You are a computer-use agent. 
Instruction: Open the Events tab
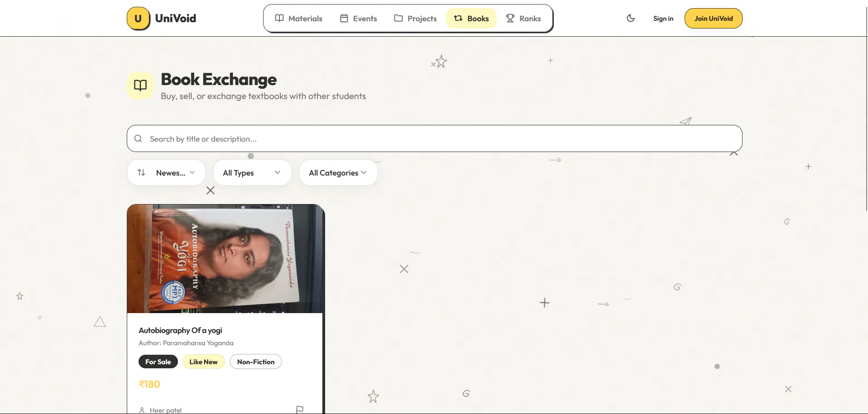pos(359,19)
